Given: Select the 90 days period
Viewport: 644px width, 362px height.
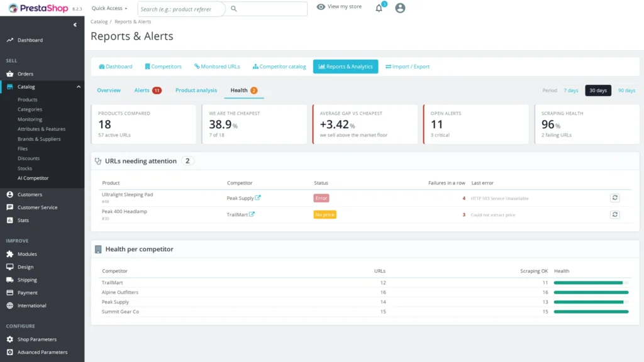Looking at the screenshot, I should pyautogui.click(x=627, y=90).
